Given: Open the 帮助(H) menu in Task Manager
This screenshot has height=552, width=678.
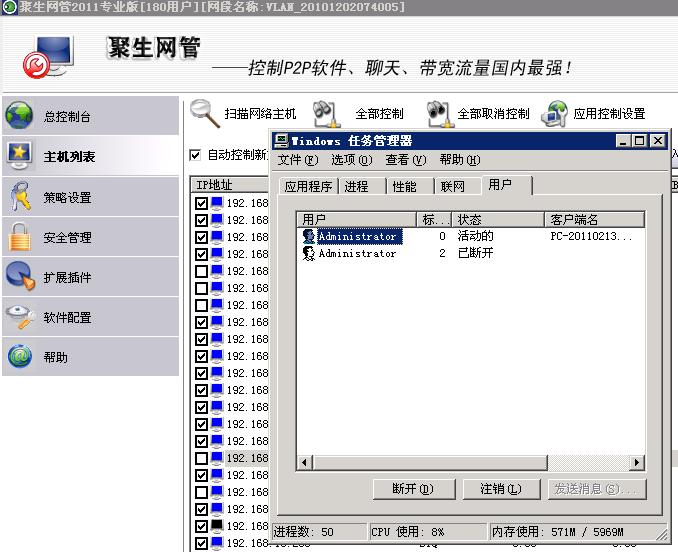Looking at the screenshot, I should tap(460, 160).
